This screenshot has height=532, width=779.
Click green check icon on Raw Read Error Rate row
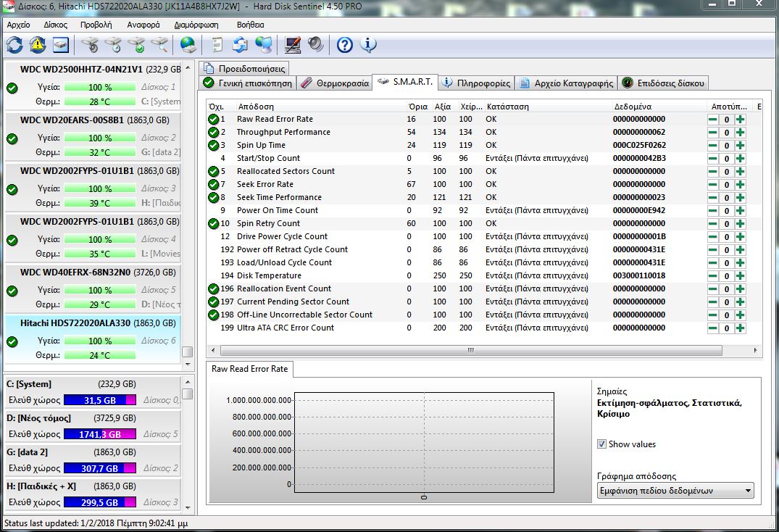click(x=214, y=119)
